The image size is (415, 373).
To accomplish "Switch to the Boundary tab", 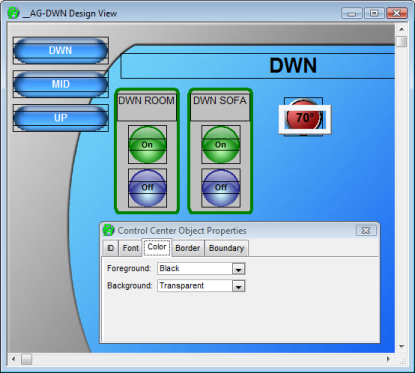I will click(226, 248).
